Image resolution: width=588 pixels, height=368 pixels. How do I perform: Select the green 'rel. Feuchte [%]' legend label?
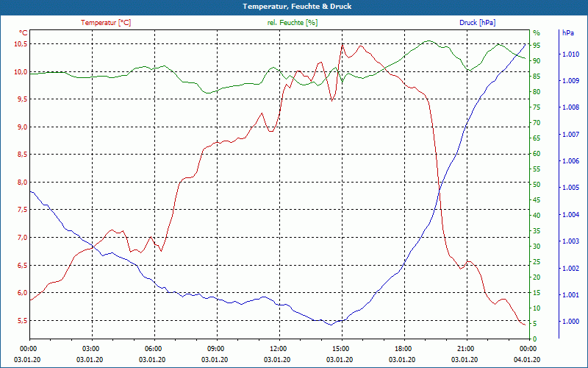[x=292, y=23]
